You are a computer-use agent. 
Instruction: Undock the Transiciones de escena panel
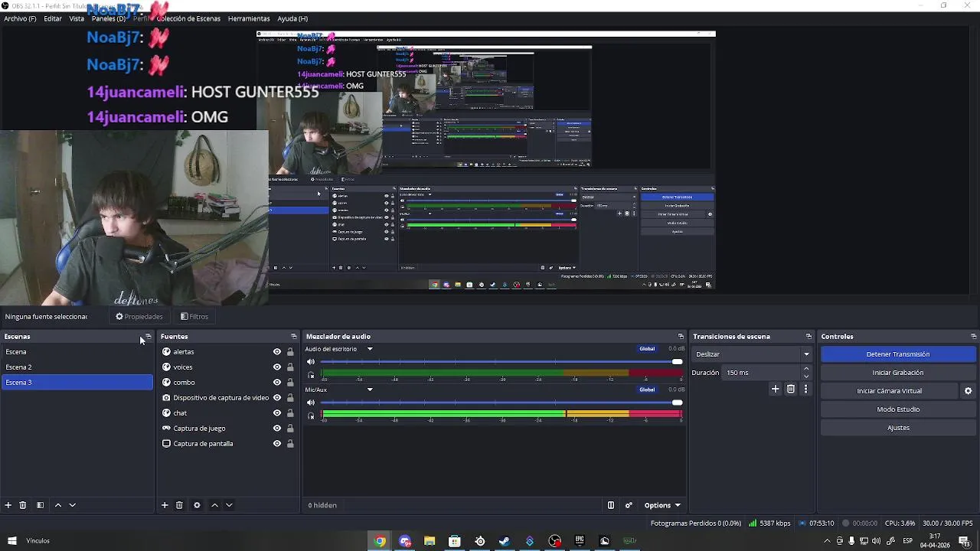pos(808,337)
